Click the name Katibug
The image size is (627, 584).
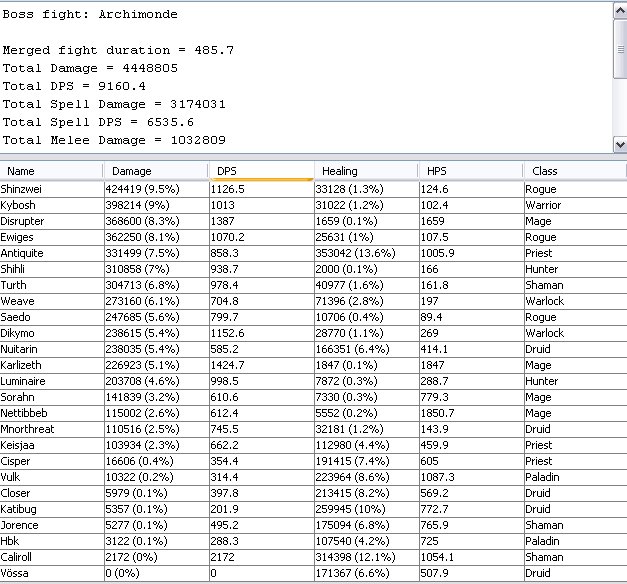pos(18,509)
